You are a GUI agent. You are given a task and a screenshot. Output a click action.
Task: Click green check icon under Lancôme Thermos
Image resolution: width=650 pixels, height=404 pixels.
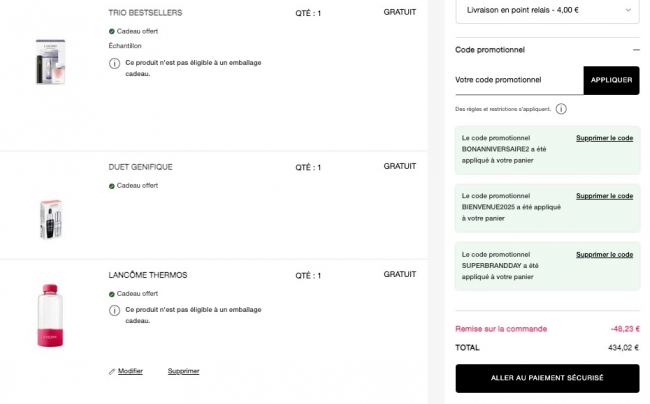[112, 293]
